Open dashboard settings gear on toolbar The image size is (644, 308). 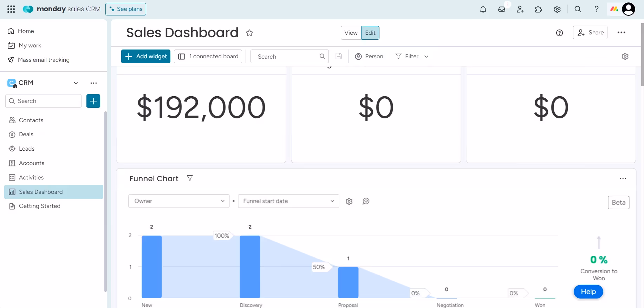click(625, 56)
